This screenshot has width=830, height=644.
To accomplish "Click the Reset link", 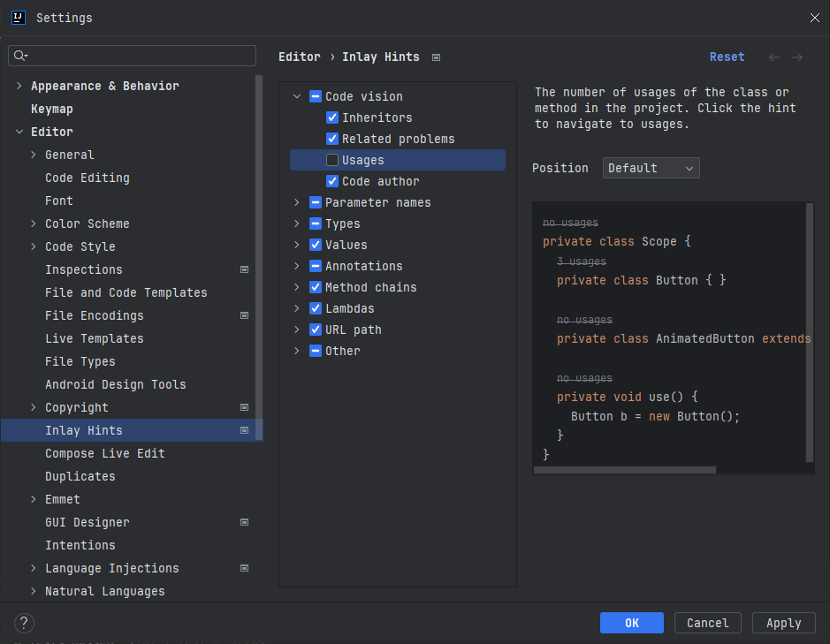I will coord(727,57).
